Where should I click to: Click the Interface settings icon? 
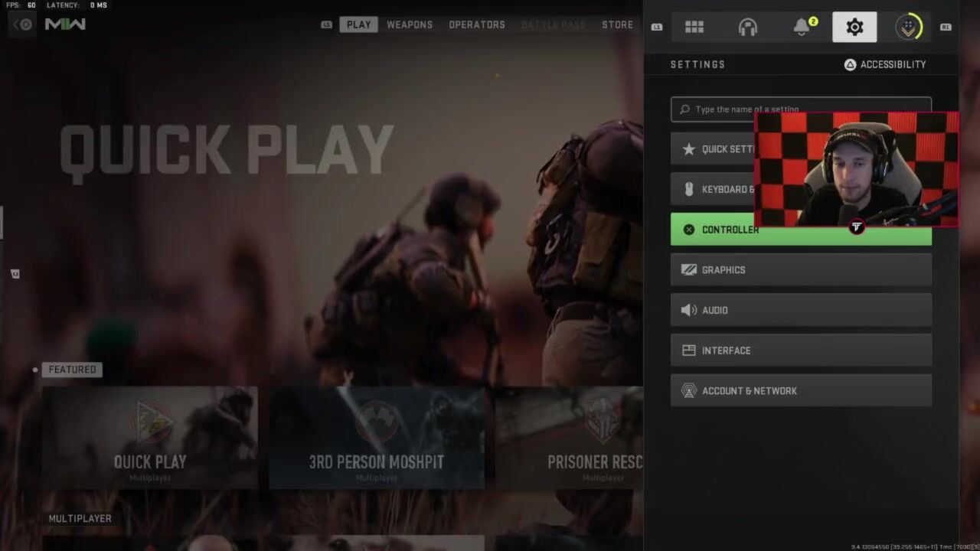688,350
